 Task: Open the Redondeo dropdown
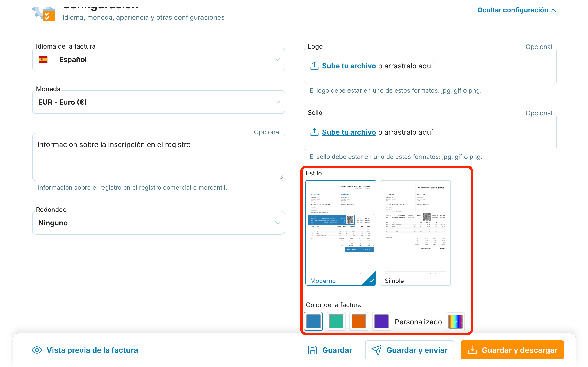(x=158, y=223)
